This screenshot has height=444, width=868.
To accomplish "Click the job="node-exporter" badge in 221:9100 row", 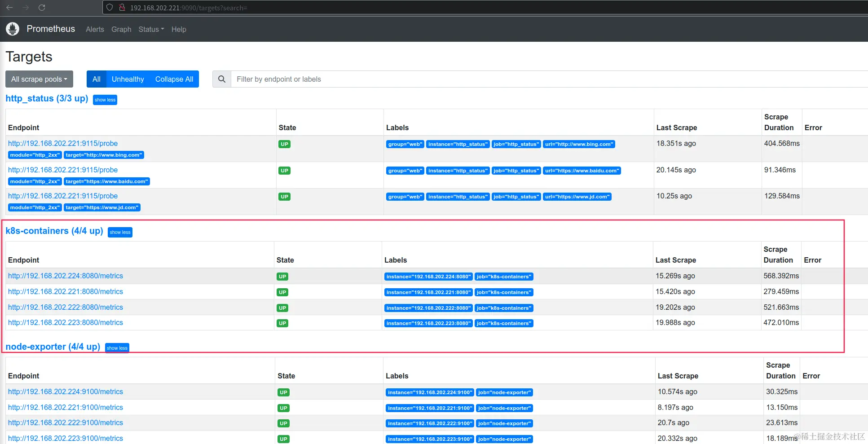I will [504, 408].
